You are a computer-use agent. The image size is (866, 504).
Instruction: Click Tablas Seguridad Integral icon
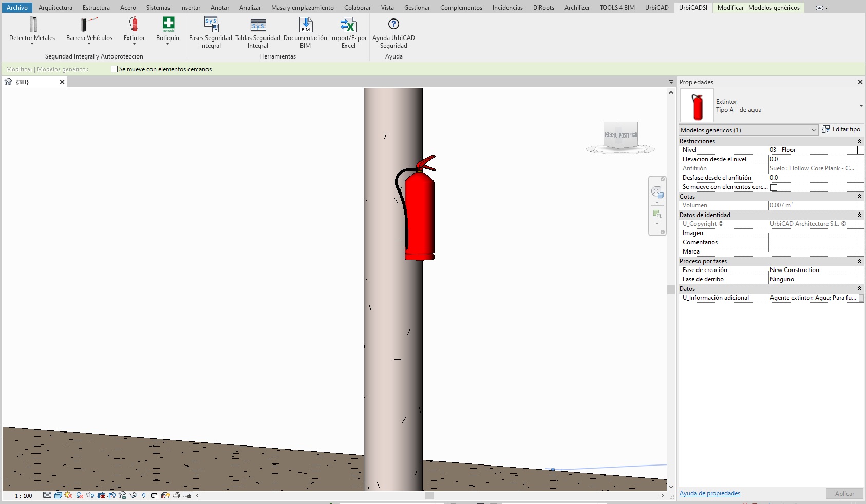pos(258,25)
